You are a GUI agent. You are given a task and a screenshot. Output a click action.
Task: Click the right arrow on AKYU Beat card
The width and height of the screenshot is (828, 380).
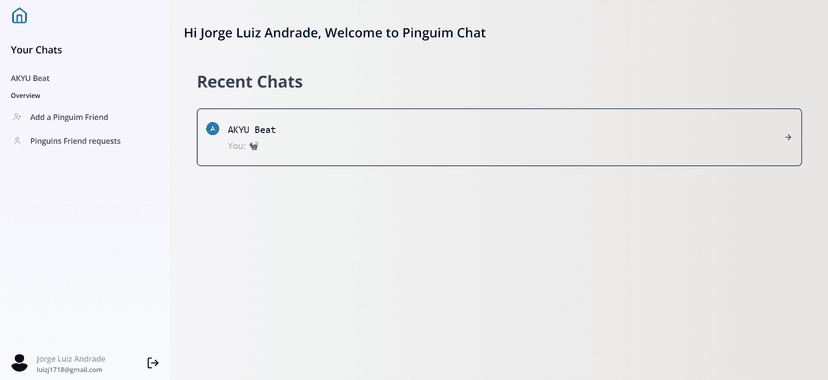tap(788, 137)
